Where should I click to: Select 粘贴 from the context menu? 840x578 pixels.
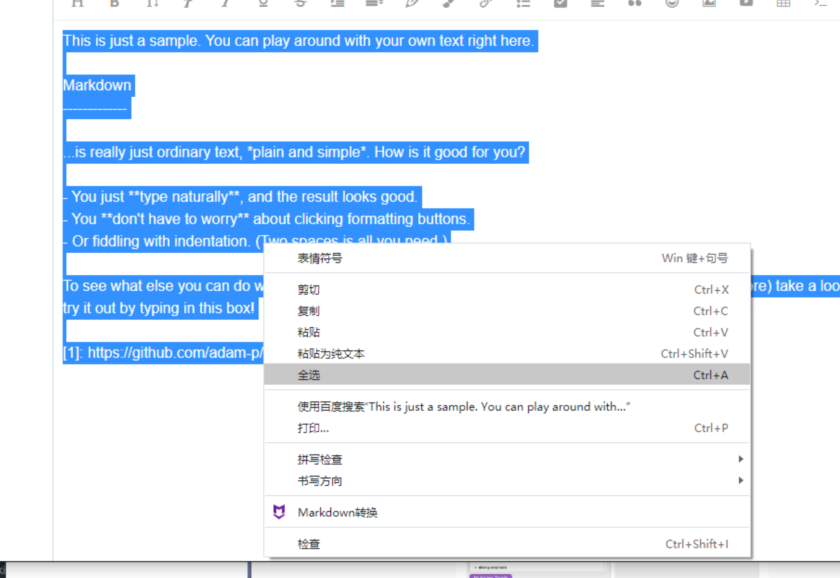coord(309,332)
